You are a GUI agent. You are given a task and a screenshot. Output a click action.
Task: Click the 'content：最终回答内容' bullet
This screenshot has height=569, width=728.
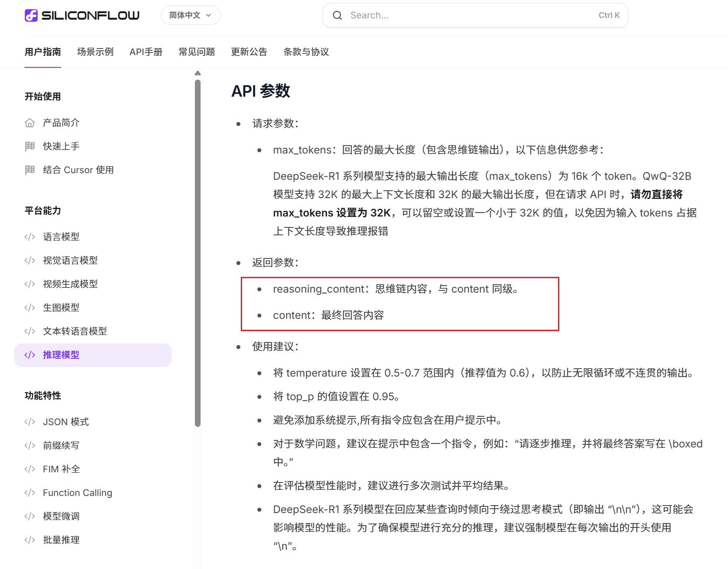click(328, 315)
